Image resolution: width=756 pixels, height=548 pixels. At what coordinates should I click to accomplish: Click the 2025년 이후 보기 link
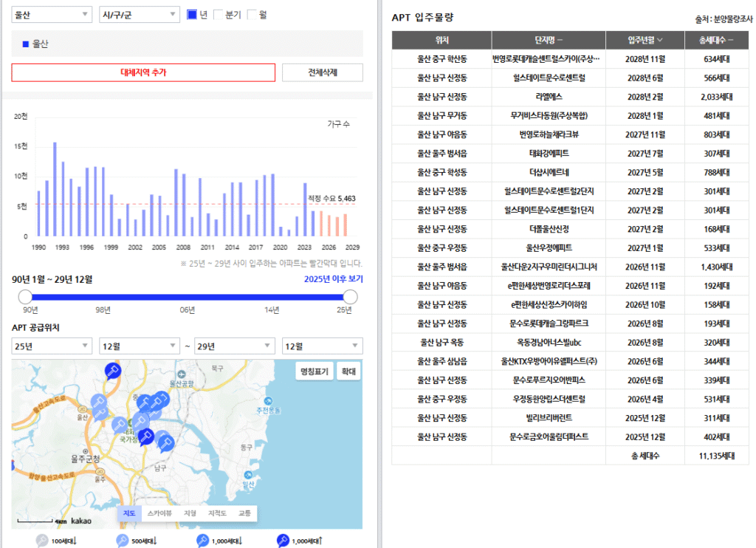point(333,279)
